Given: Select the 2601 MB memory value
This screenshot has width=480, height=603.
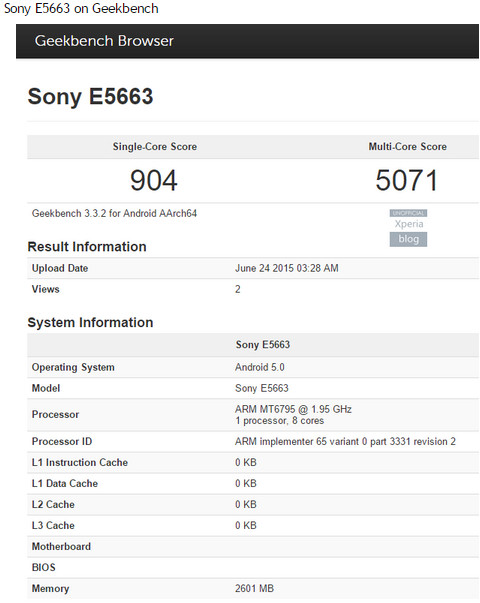Looking at the screenshot, I should coord(254,588).
